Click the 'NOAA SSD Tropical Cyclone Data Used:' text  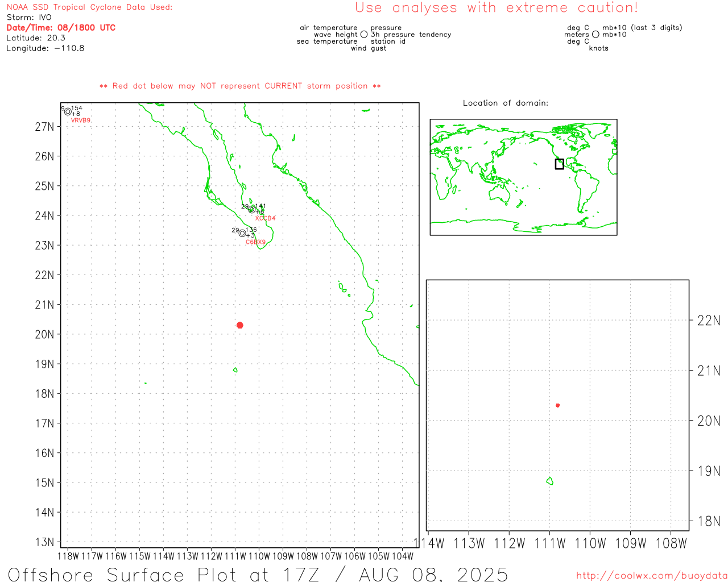(89, 7)
